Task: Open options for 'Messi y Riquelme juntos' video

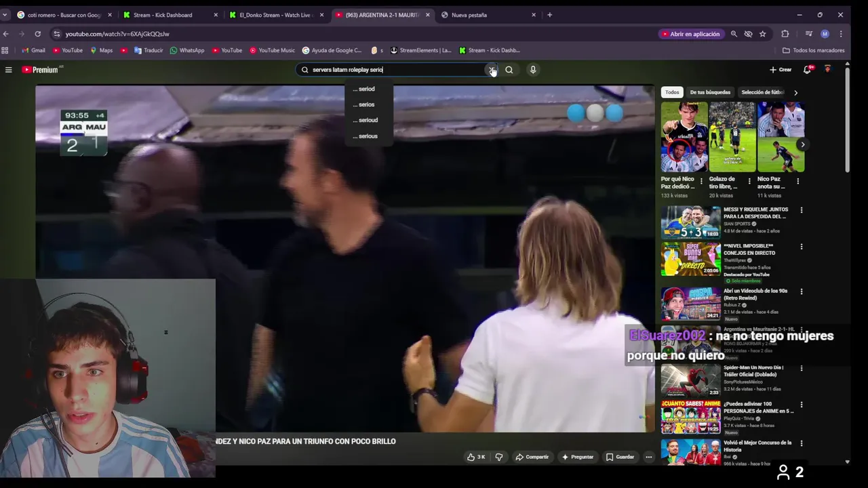Action: point(802,211)
